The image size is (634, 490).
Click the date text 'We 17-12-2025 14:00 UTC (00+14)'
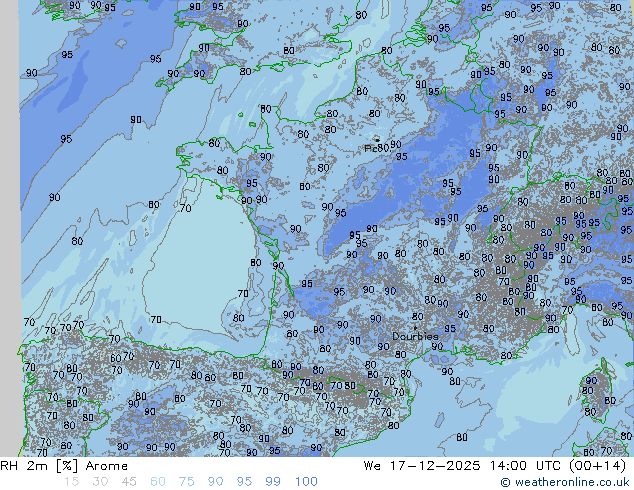tap(495, 466)
